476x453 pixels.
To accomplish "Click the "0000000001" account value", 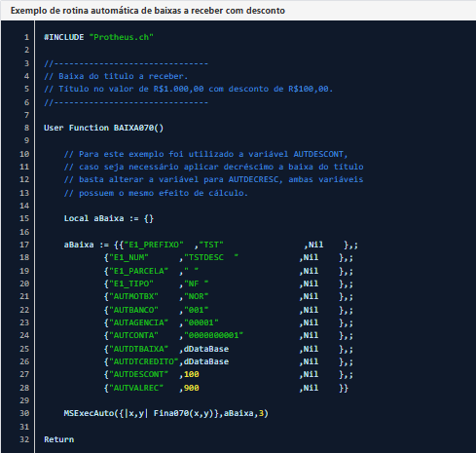I will coord(213,335).
